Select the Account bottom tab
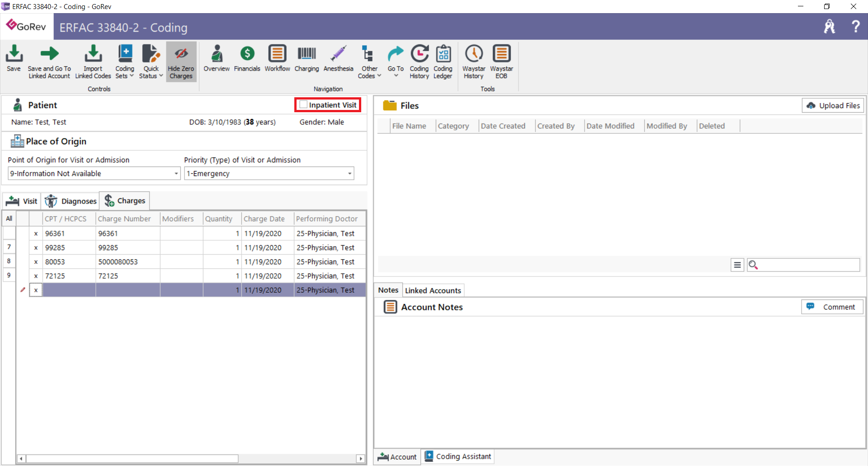868x466 pixels. click(x=397, y=456)
